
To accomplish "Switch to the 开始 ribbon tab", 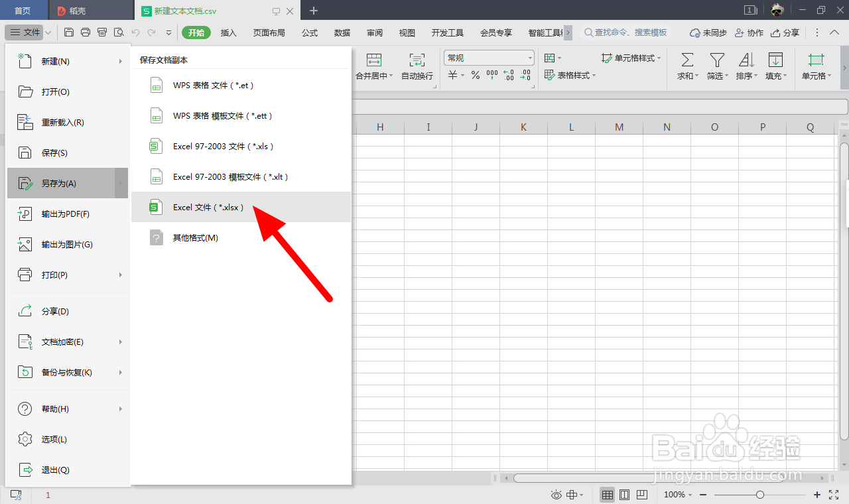I will pos(196,32).
